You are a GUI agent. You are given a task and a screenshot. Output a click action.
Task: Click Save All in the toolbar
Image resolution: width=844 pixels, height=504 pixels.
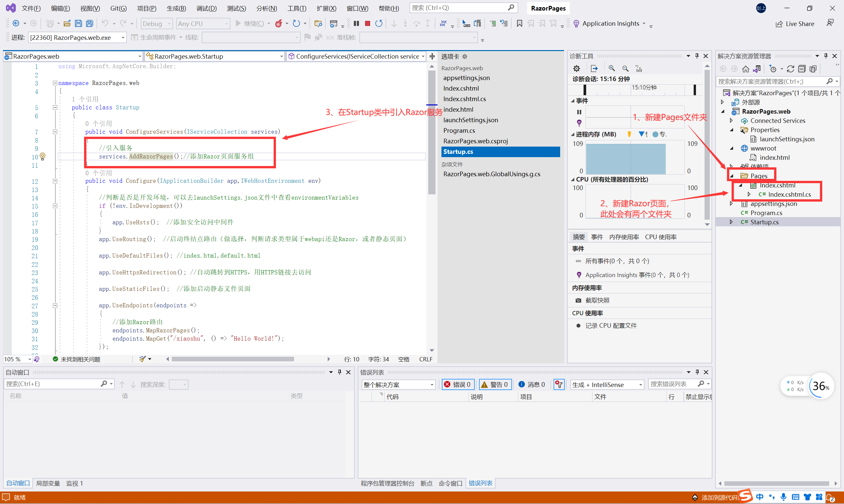pos(89,23)
